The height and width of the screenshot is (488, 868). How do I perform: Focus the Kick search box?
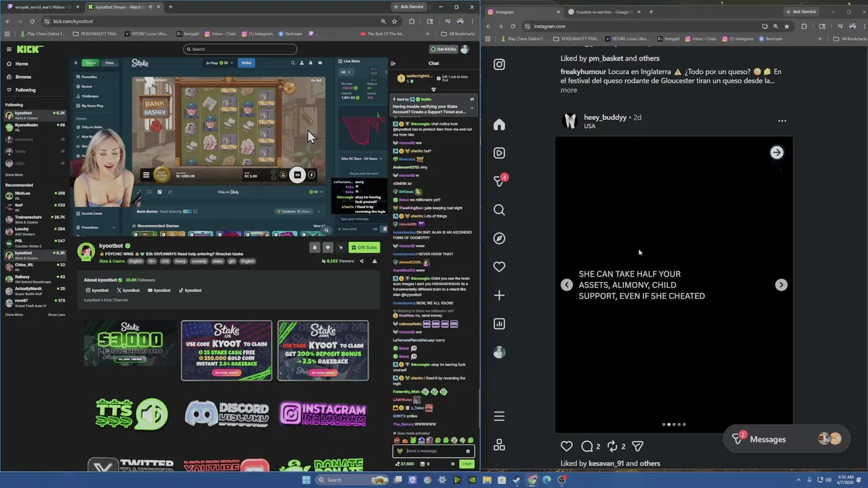point(240,49)
